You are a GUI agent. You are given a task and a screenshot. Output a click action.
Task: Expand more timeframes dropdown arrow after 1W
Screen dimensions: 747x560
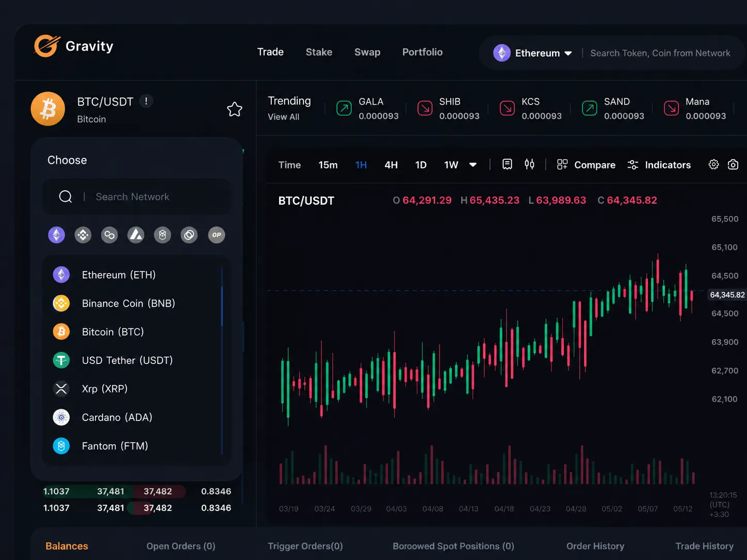473,165
